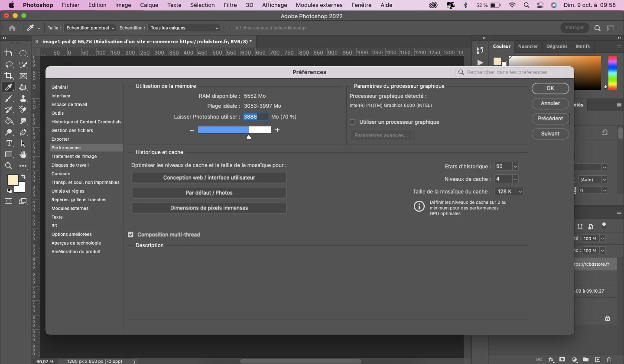Click the trash icon in Layers panel
The height and width of the screenshot is (364, 624).
click(x=609, y=360)
